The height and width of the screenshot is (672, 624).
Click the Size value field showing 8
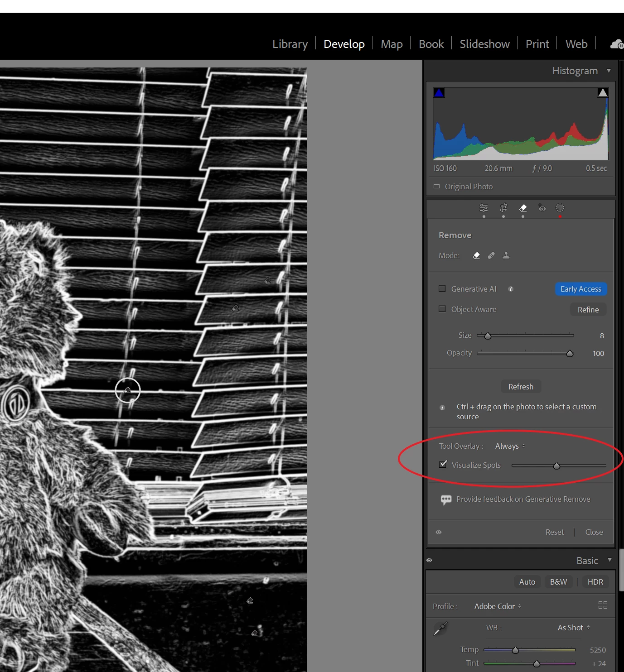602,336
